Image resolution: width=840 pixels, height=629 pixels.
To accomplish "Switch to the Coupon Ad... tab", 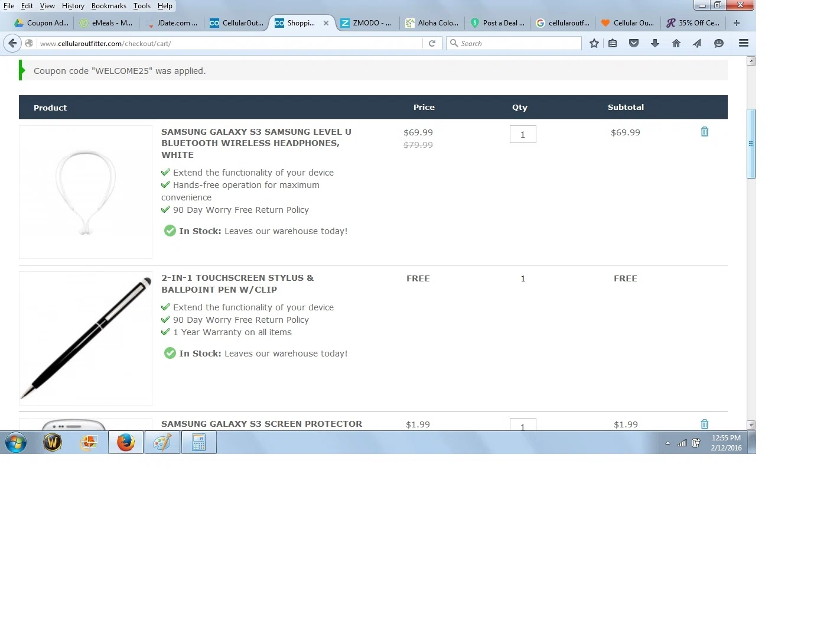I will click(x=41, y=23).
